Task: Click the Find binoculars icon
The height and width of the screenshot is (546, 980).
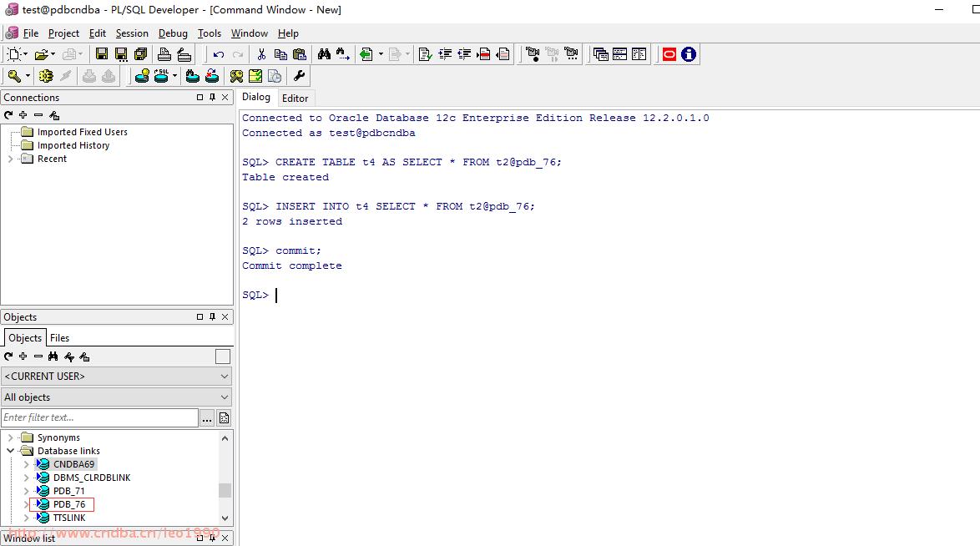Action: 324,54
